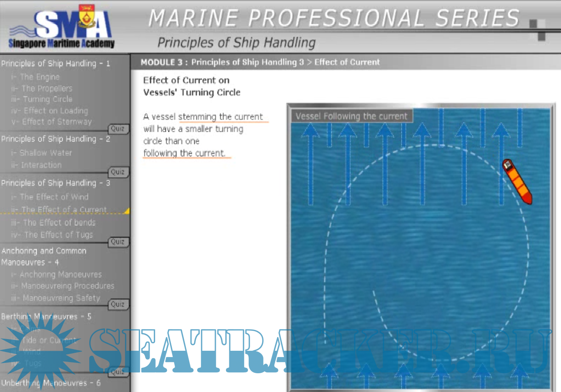Expand Principles of Ship Handling - 1 section
Screen dimensions: 561x392
[x=55, y=64]
